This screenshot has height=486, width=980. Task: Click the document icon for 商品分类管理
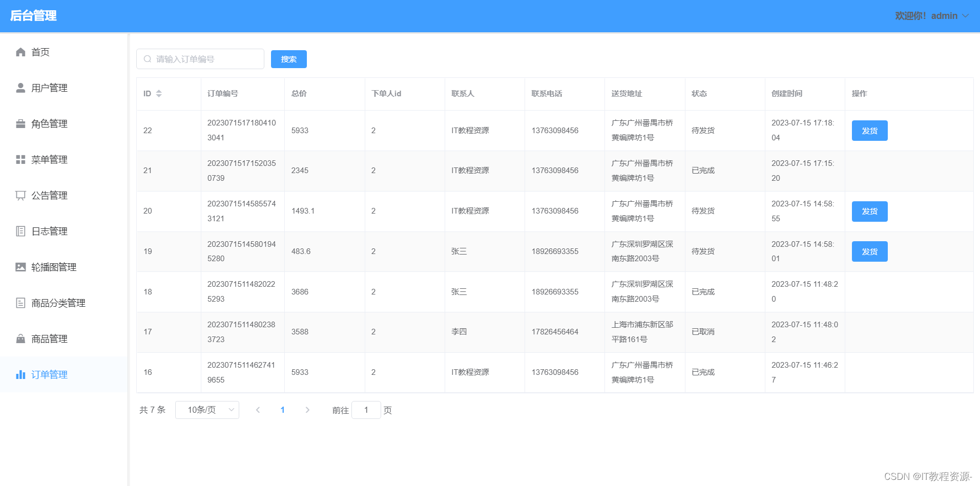coord(20,303)
